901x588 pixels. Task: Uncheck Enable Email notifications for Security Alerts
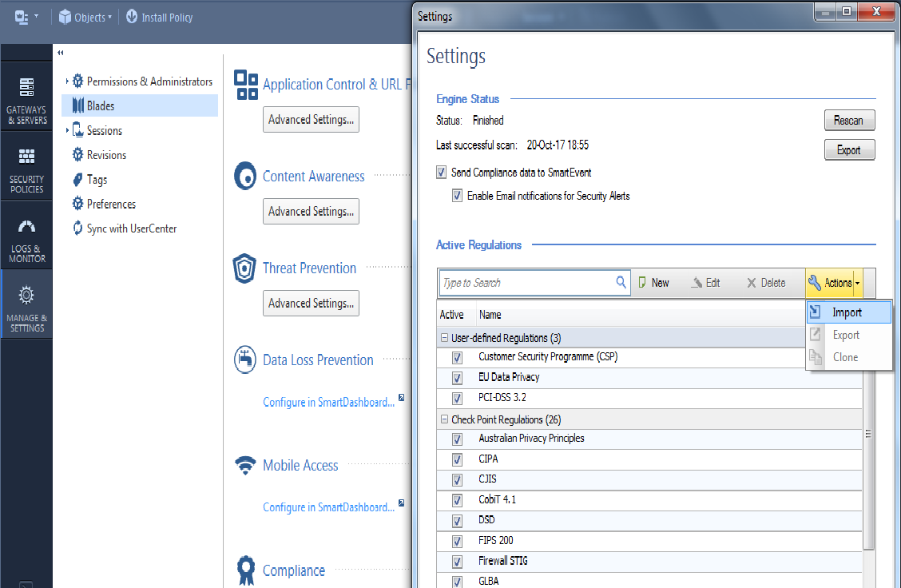(457, 195)
